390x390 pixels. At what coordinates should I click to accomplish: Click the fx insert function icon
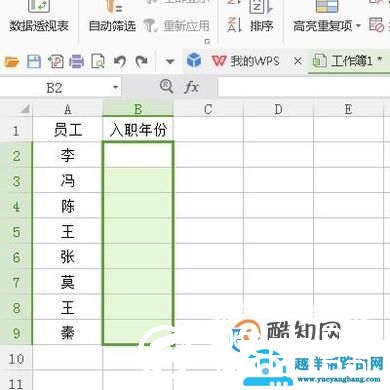[x=192, y=87]
